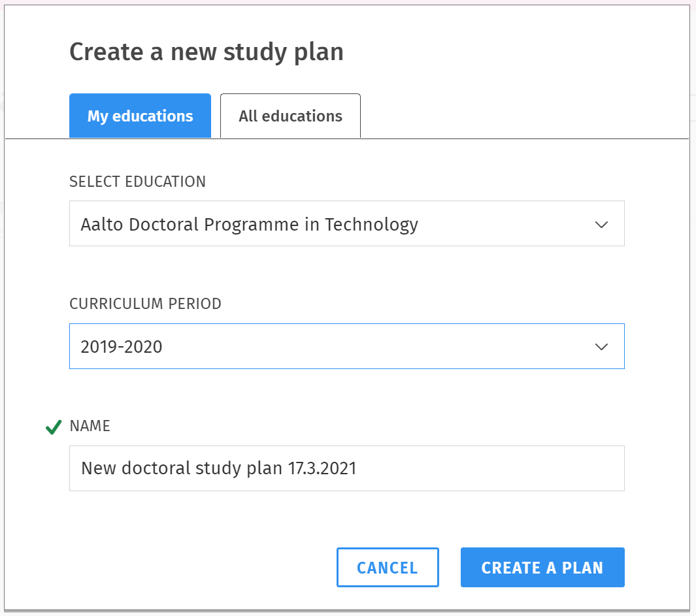Click the 2019-2020 selected value
This screenshot has width=696, height=616.
pyautogui.click(x=122, y=347)
